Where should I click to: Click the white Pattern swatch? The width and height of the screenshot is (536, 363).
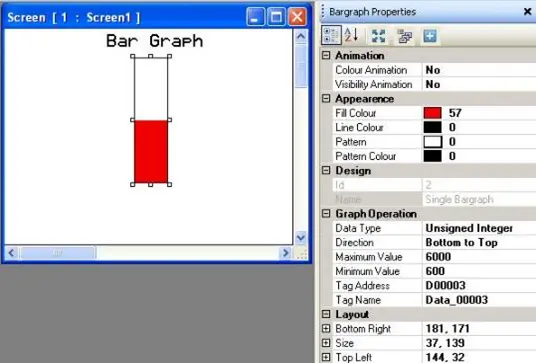point(432,142)
